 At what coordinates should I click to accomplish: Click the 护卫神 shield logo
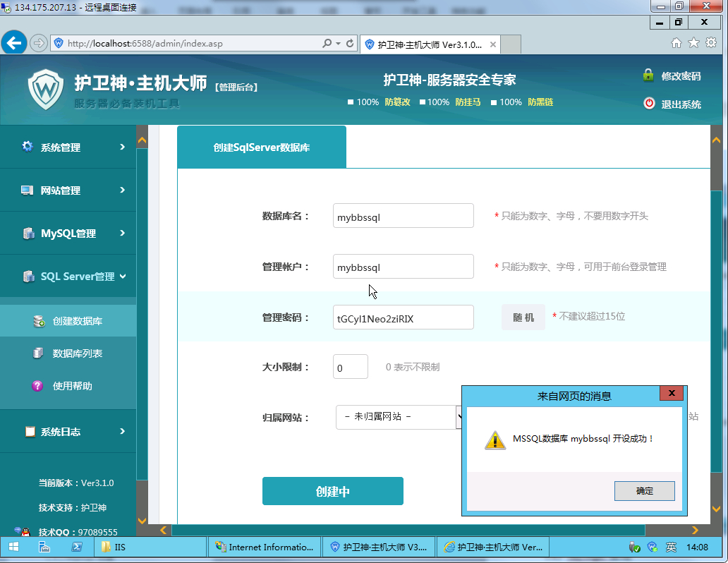45,90
